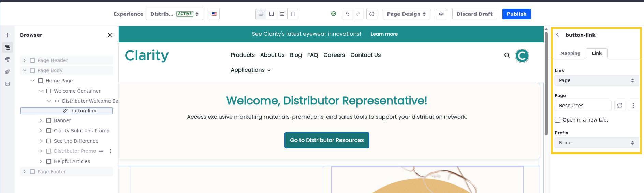Viewport: 644px width, 193px height.
Task: Open the Link type Page dropdown
Action: (596, 80)
